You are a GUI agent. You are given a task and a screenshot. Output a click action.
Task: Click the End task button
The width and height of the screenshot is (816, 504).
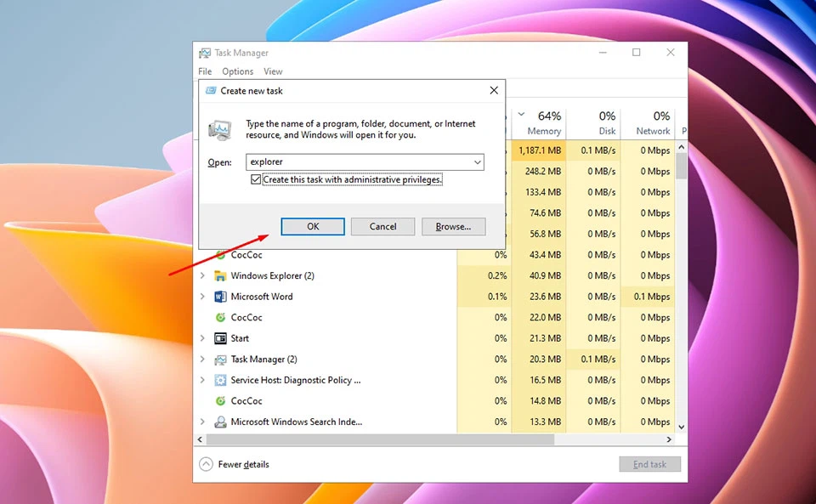coord(649,464)
